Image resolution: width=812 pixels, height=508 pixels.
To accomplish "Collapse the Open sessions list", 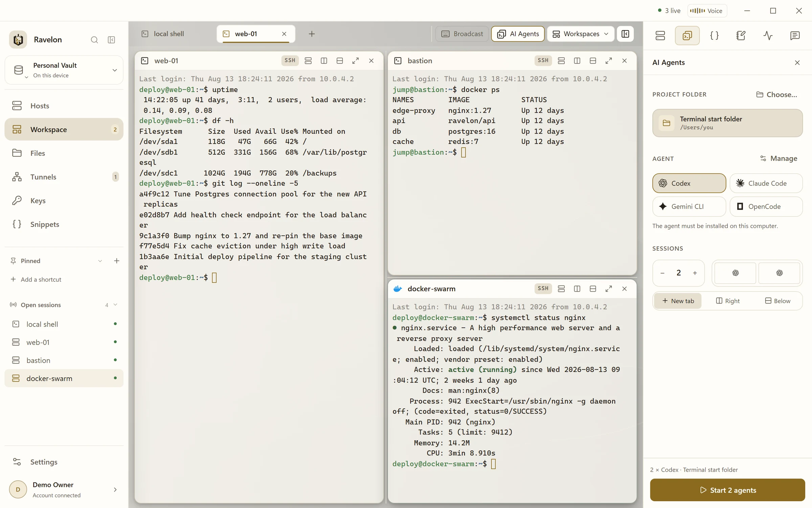I will click(x=115, y=305).
